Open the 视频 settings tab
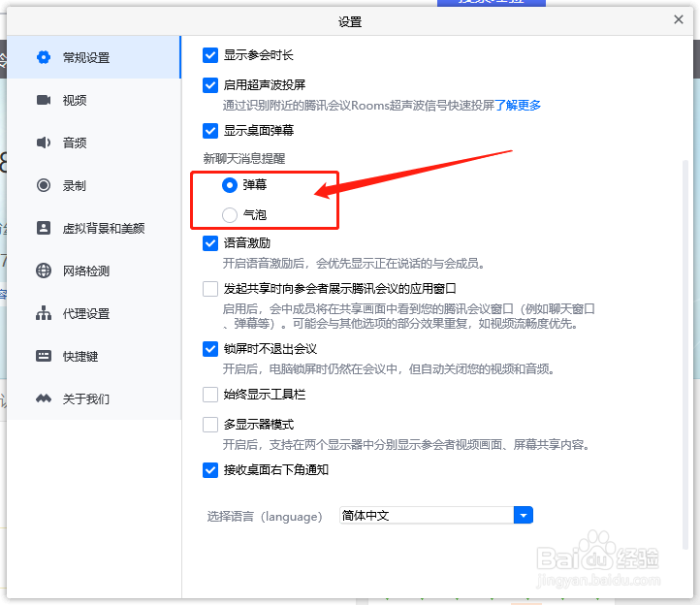This screenshot has width=700, height=605. (94, 100)
